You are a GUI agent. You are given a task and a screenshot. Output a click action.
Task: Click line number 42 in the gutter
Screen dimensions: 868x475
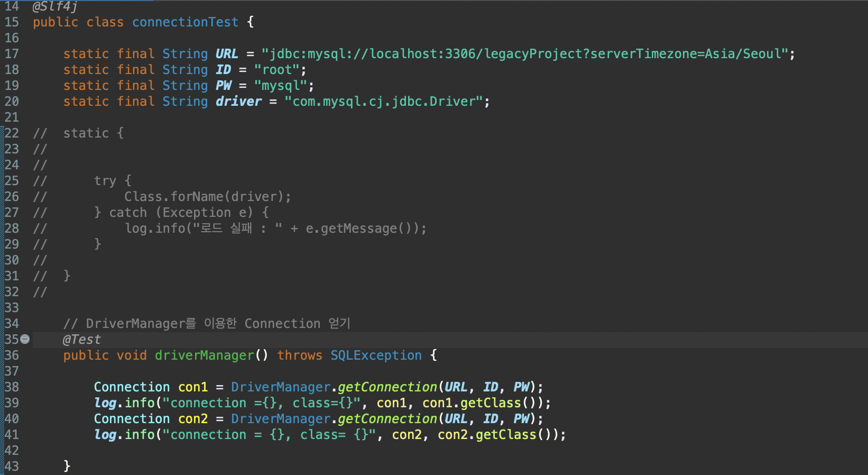click(12, 451)
